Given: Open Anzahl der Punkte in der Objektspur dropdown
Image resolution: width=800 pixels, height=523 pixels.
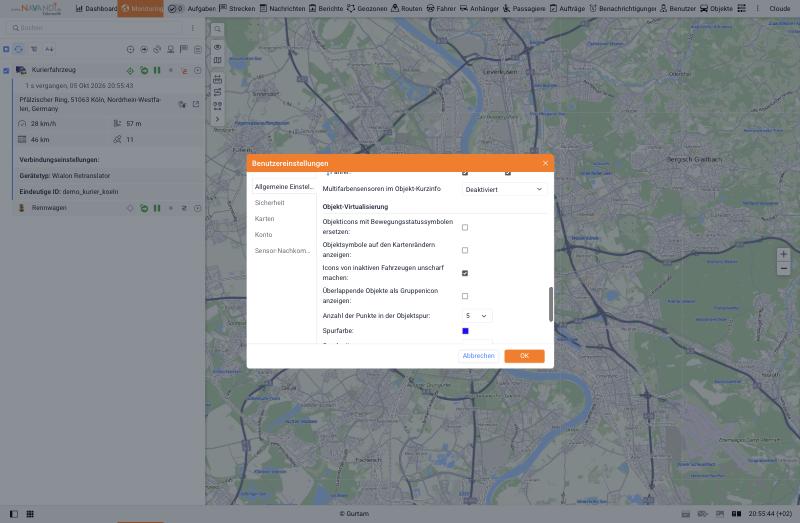Looking at the screenshot, I should (477, 316).
